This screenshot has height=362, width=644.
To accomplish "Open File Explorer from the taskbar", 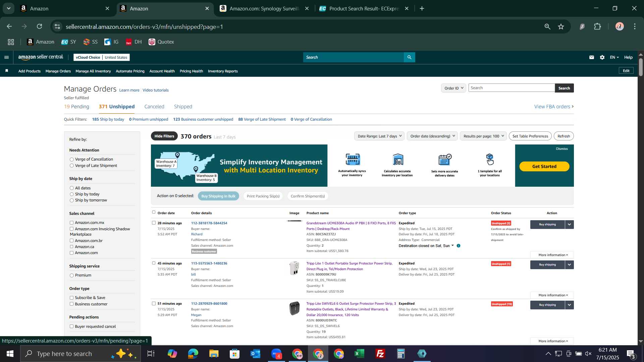I will [x=214, y=354].
